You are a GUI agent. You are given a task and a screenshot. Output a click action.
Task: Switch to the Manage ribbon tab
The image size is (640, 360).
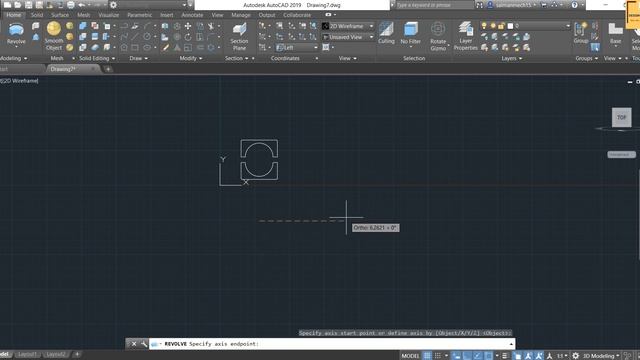click(x=241, y=15)
